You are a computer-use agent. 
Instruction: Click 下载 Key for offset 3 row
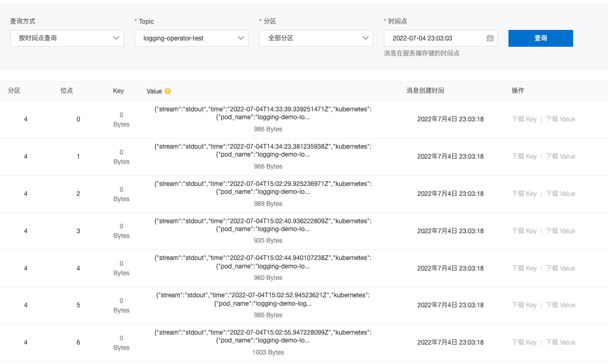pos(524,231)
